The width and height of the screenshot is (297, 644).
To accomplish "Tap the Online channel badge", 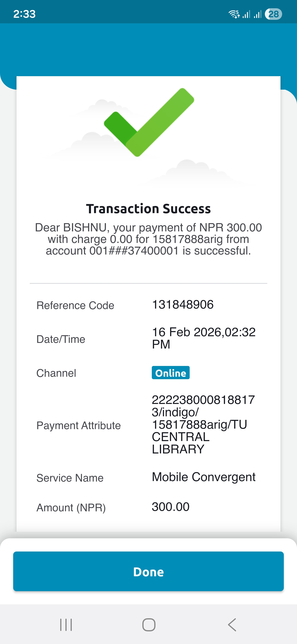I will (171, 373).
